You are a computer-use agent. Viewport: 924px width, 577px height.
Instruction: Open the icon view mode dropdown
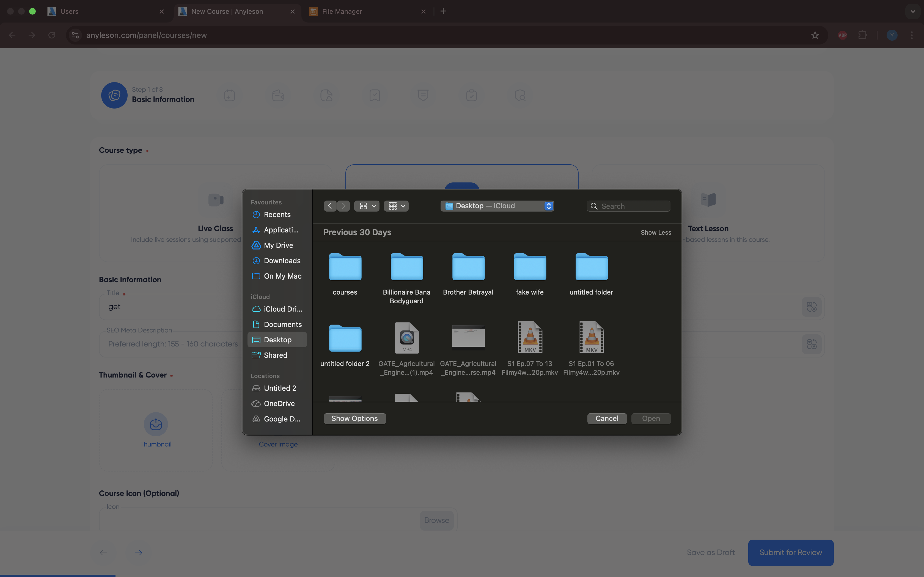click(x=367, y=206)
